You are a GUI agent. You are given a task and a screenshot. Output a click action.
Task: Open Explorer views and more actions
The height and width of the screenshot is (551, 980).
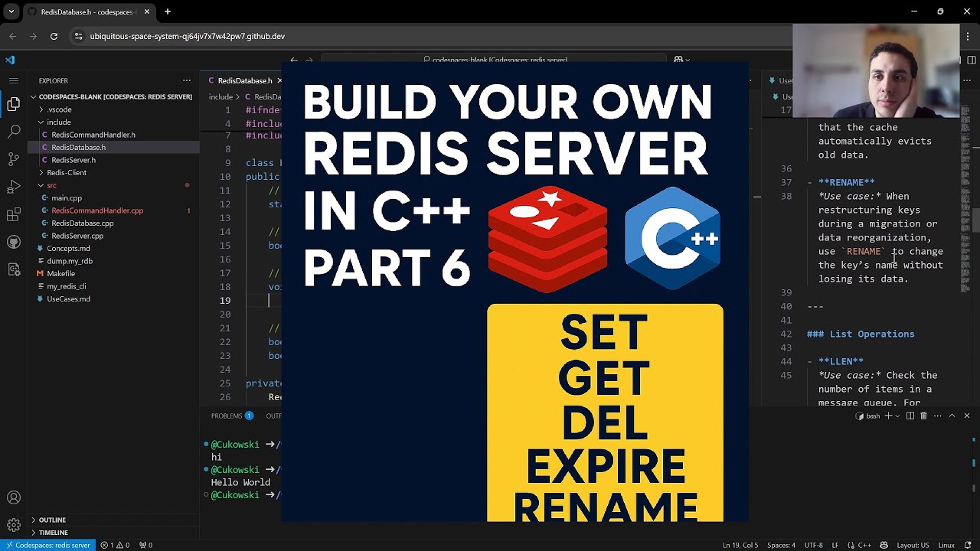[187, 80]
